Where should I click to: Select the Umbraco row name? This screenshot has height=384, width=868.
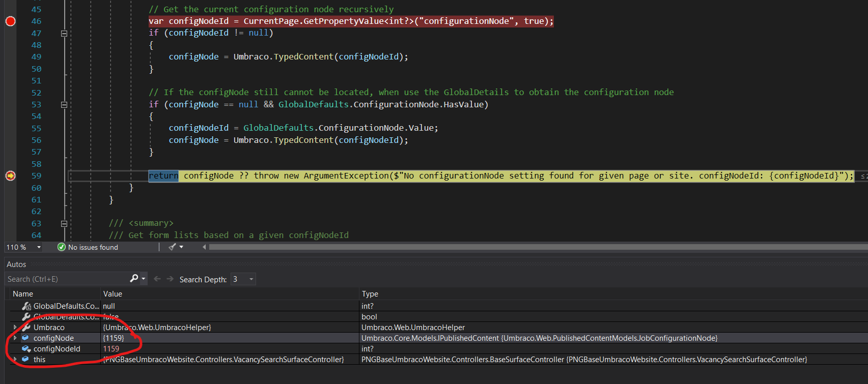click(49, 328)
